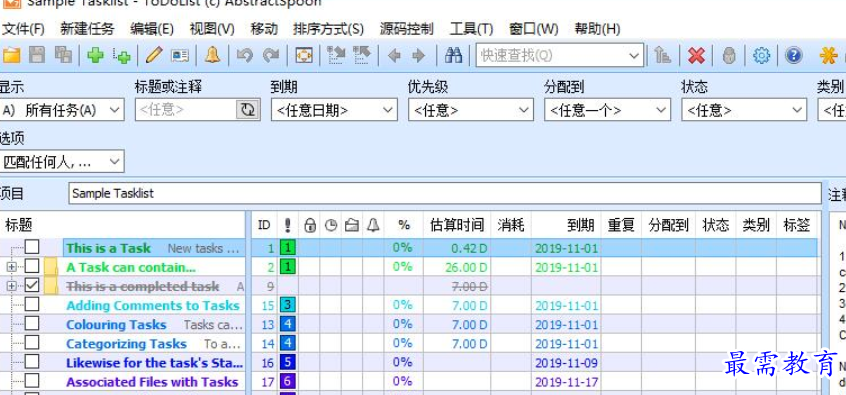Sort by 估算时间 column header
Viewport: 846px width, 395px height.
(x=458, y=225)
